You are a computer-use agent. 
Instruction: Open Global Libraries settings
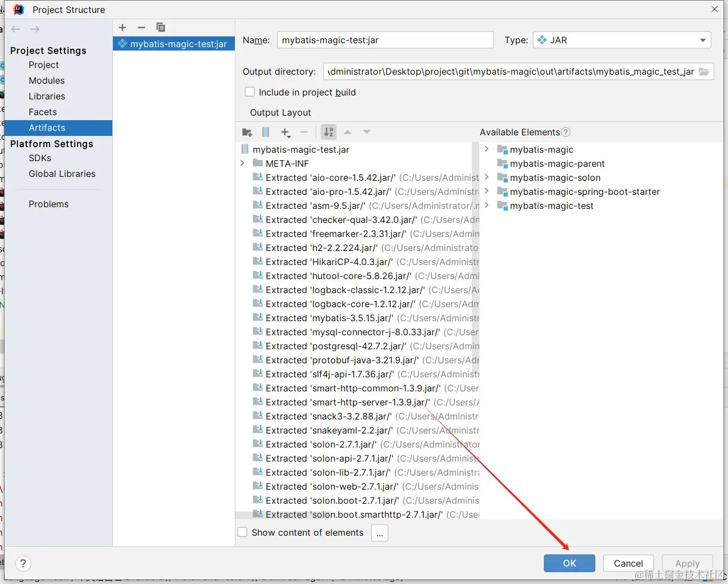click(62, 174)
